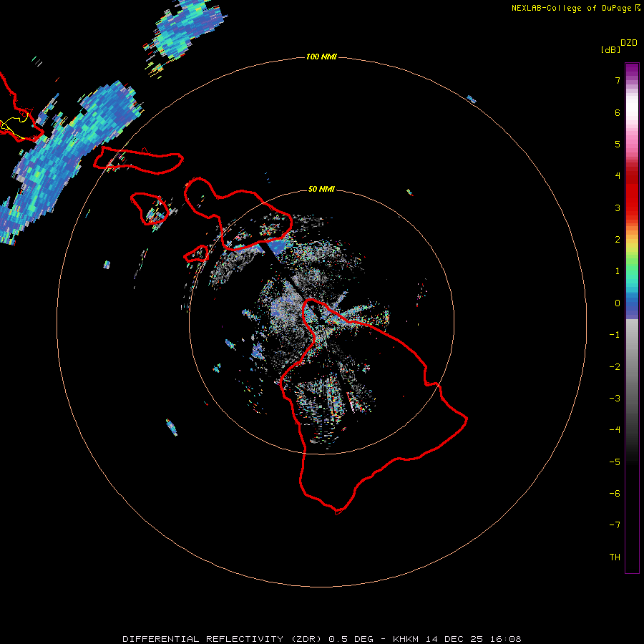Image resolution: width=644 pixels, height=644 pixels.
Task: Click the 0 label on the colorbar
Action: [618, 303]
